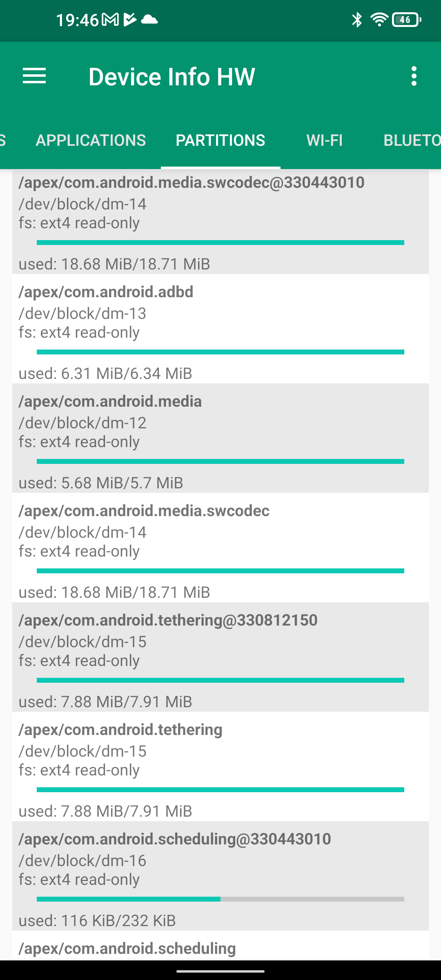This screenshot has width=441, height=980.
Task: Tap the home gesture navigation bar
Action: click(x=220, y=971)
